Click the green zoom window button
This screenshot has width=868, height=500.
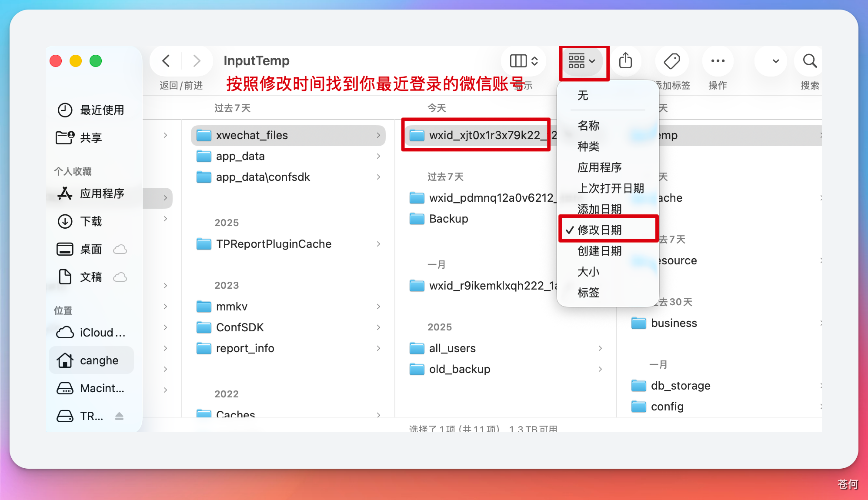[x=96, y=61]
